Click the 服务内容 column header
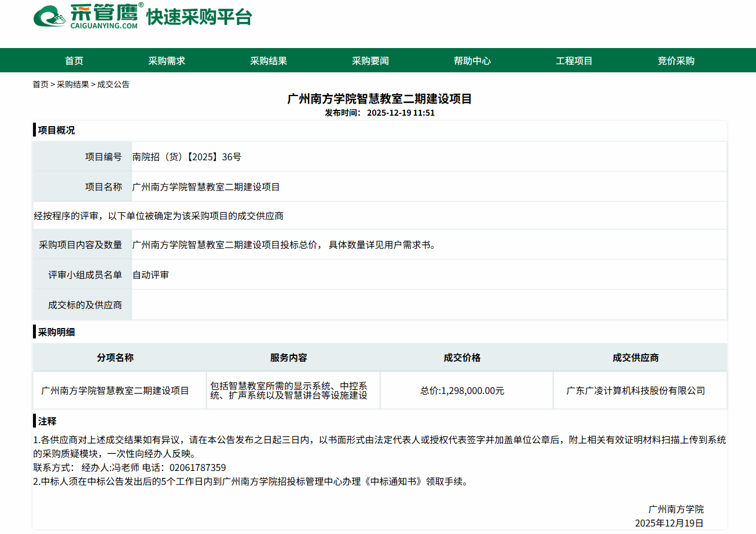 [288, 358]
